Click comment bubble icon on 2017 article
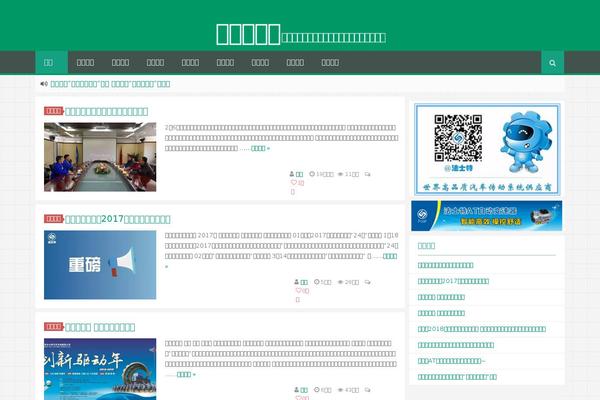Screen dimensions: 600x400 point(367,282)
